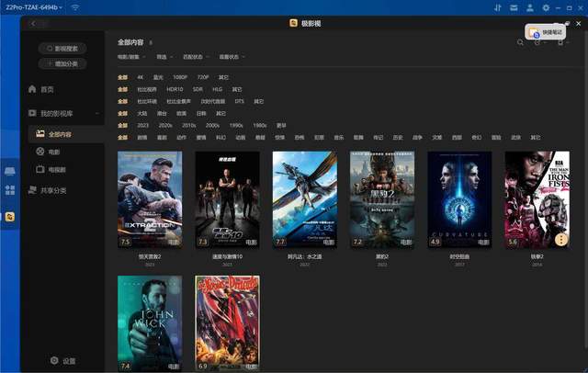Open the apps grid icon in left dock
Viewport: 588px width, 373px height.
click(x=10, y=190)
